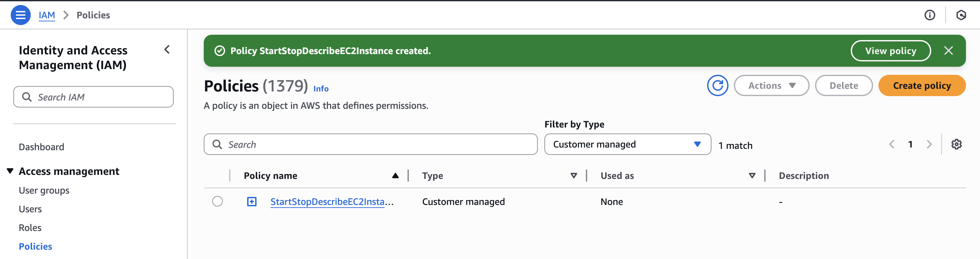Collapse the Access management section
Viewport: 980px width, 259px height.
pyautogui.click(x=10, y=172)
